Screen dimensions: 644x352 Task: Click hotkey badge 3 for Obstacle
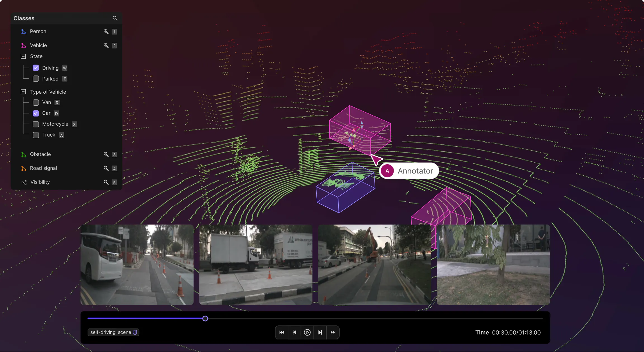(x=114, y=154)
